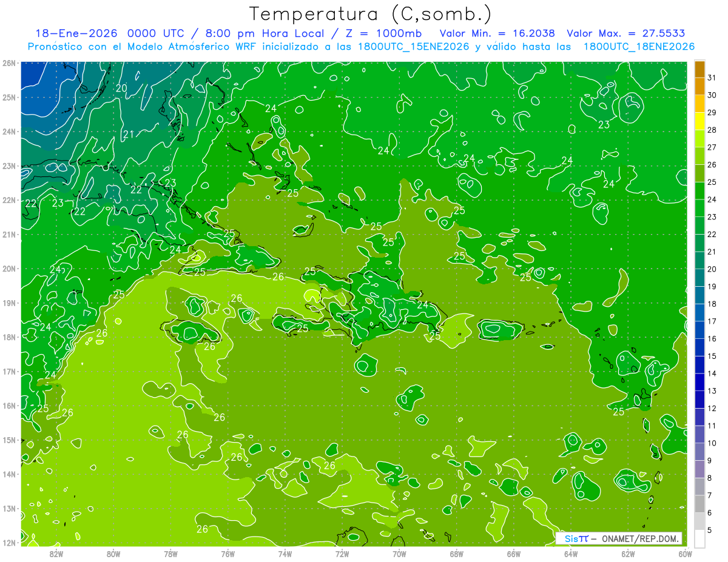Click the color scale label 14
Viewport: 728px width, 562px height.
712,373
